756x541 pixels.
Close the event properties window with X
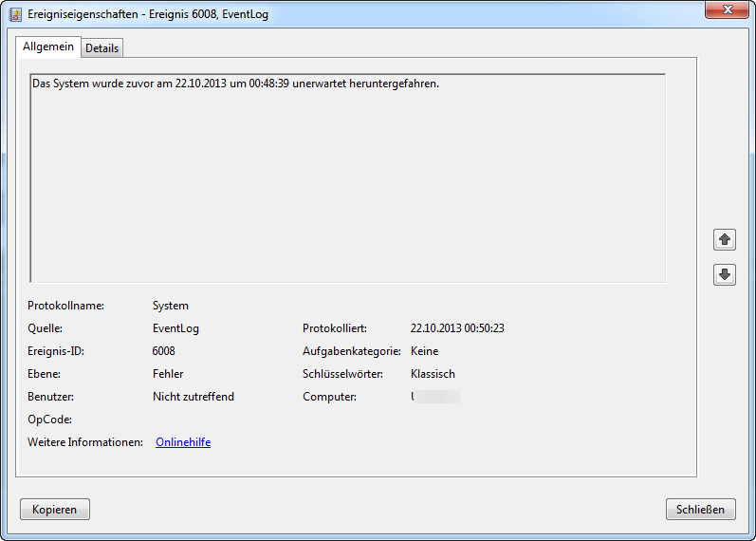(x=727, y=9)
